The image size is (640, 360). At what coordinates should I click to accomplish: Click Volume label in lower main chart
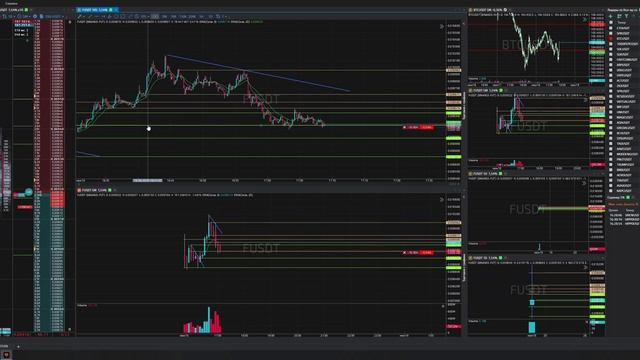coord(82,305)
